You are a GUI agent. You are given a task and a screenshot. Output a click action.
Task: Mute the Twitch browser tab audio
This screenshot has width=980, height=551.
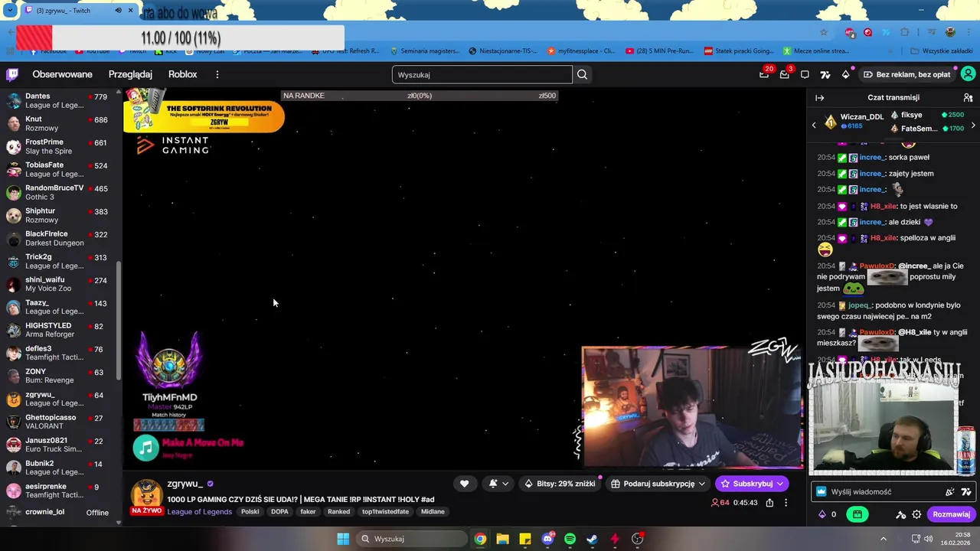tap(118, 11)
